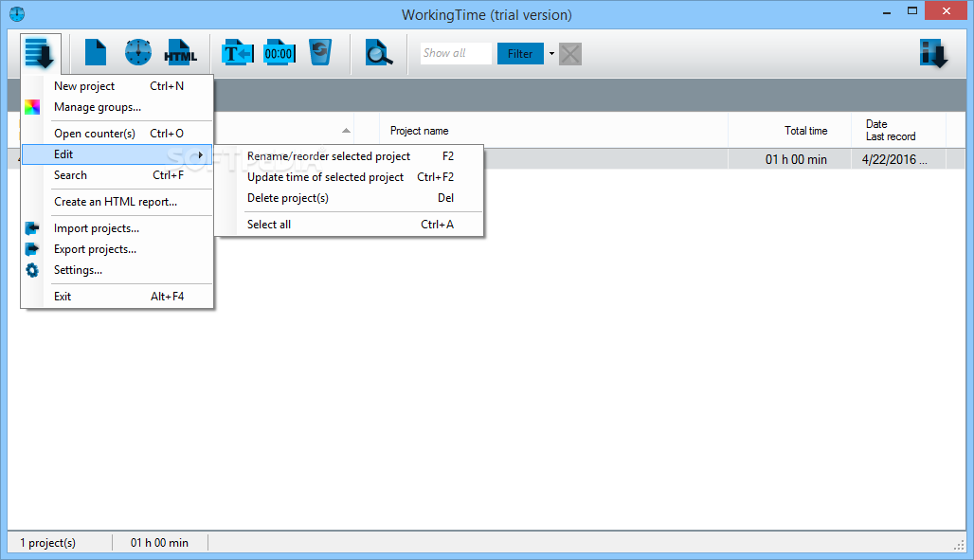Minimize the WorkingTime window

pos(887,11)
